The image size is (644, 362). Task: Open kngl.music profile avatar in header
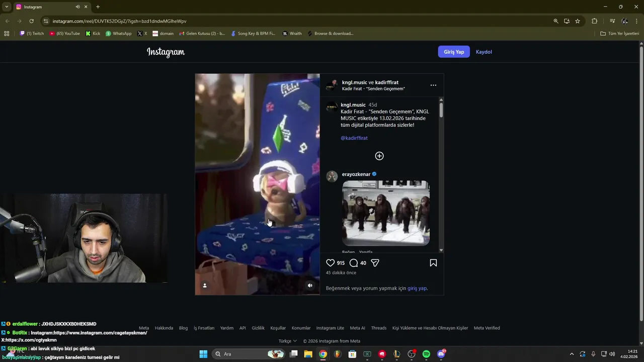(x=332, y=85)
